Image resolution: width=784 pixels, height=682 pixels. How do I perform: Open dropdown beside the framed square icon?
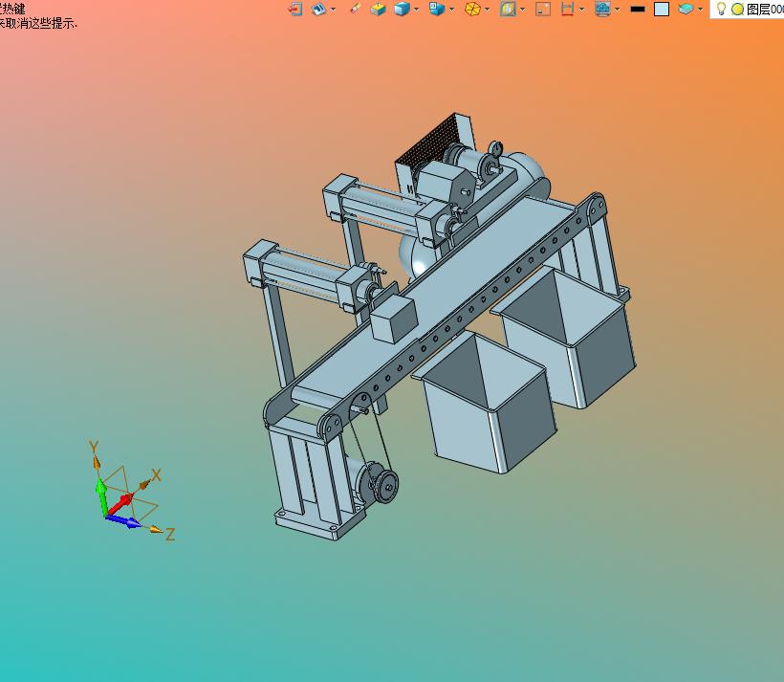pyautogui.click(x=522, y=9)
